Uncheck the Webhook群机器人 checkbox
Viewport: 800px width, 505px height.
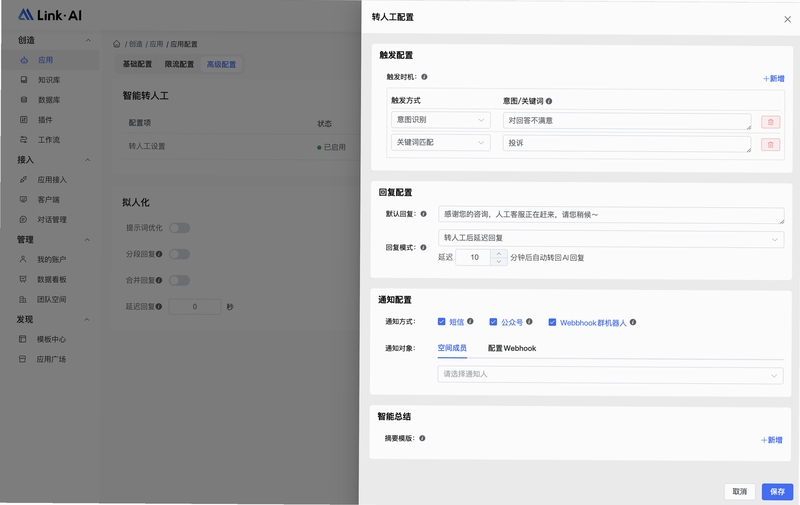[x=552, y=322]
